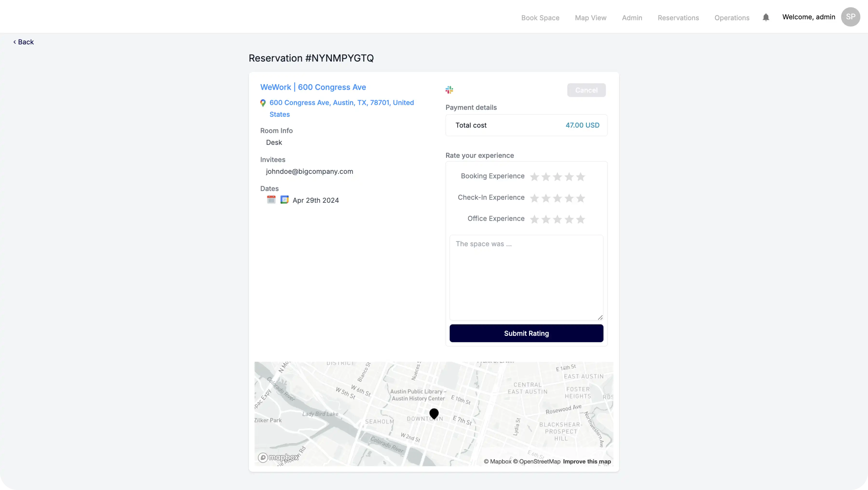Click the black map location marker
This screenshot has width=868, height=490.
click(434, 413)
